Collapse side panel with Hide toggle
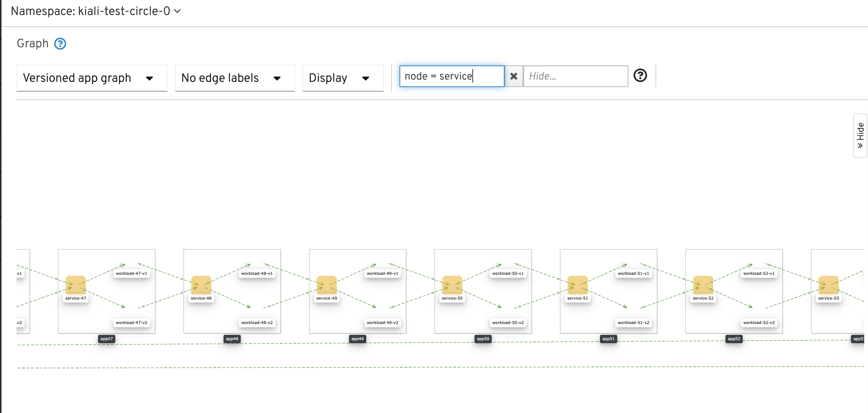The image size is (868, 413). [x=860, y=136]
